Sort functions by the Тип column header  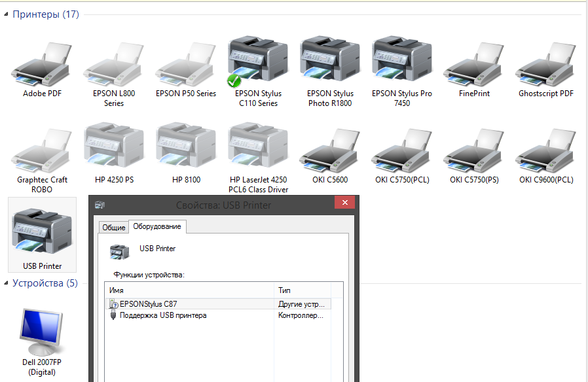coord(303,290)
